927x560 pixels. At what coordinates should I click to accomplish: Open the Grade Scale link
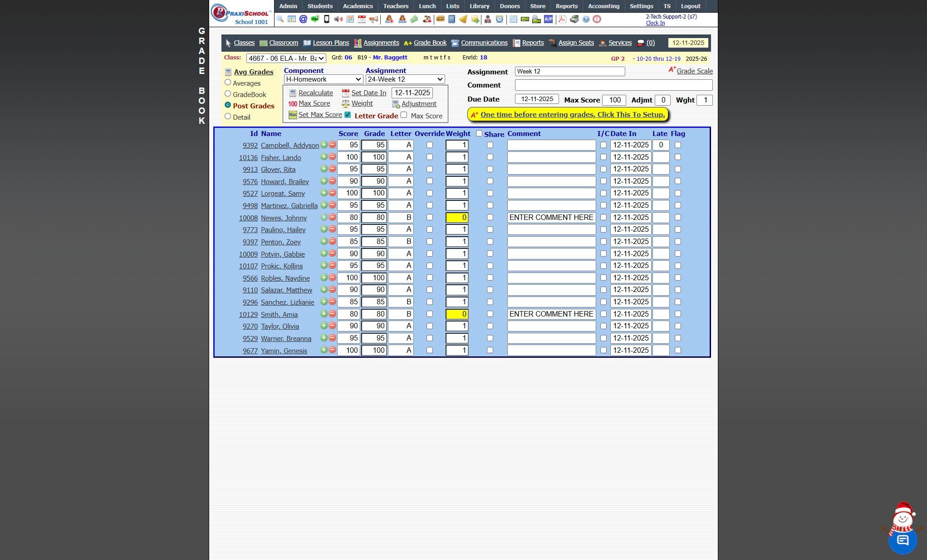coord(694,71)
